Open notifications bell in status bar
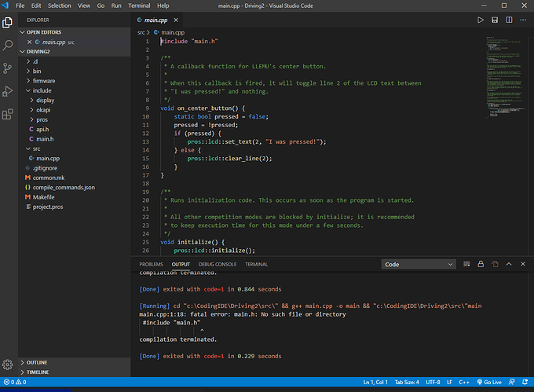This screenshot has height=392, width=534. 525,382
